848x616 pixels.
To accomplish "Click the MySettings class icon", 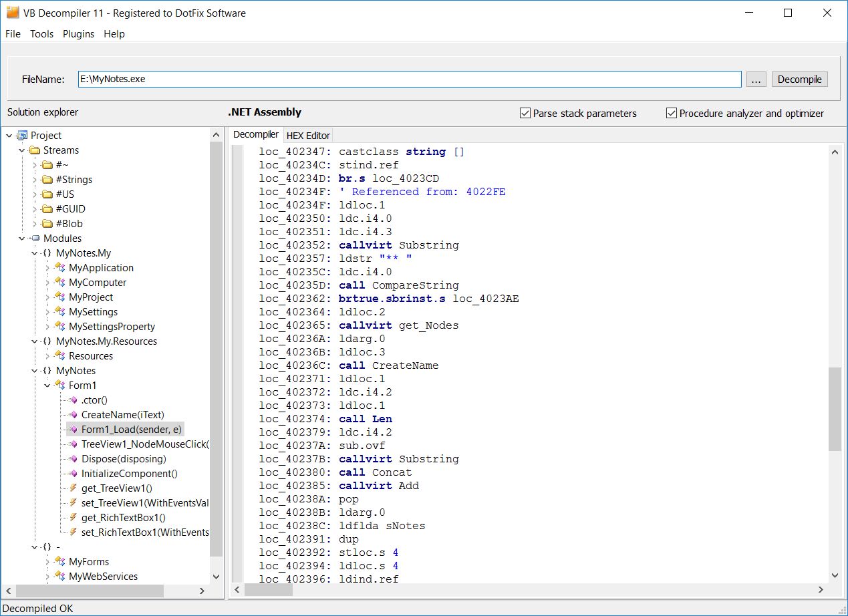I will [x=60, y=312].
